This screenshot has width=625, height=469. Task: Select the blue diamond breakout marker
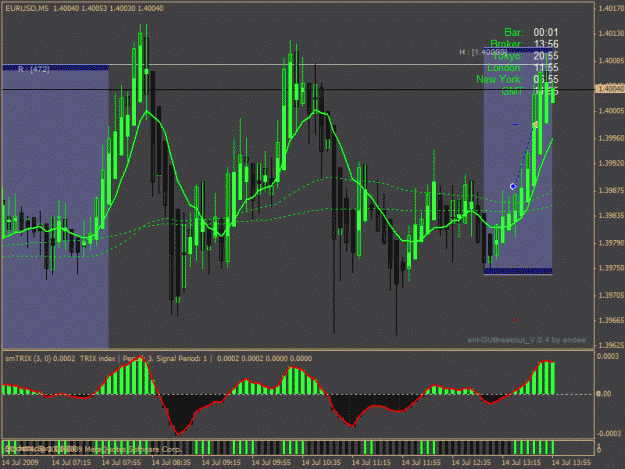(513, 186)
